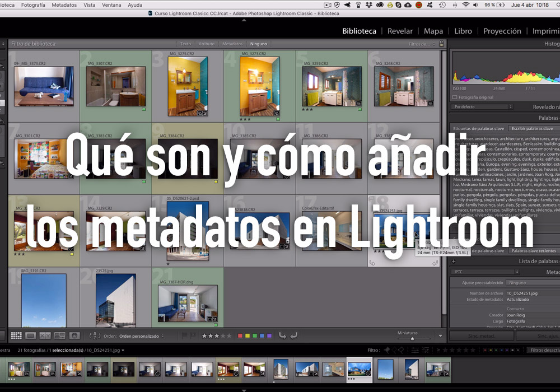The height and width of the screenshot is (392, 560).
Task: Open the toolbar content dropdown arrow
Action: click(440, 335)
